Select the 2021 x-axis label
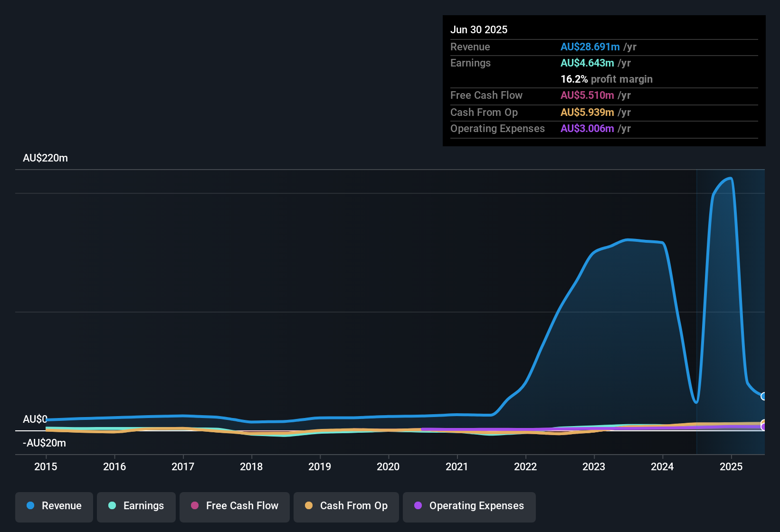 (457, 466)
